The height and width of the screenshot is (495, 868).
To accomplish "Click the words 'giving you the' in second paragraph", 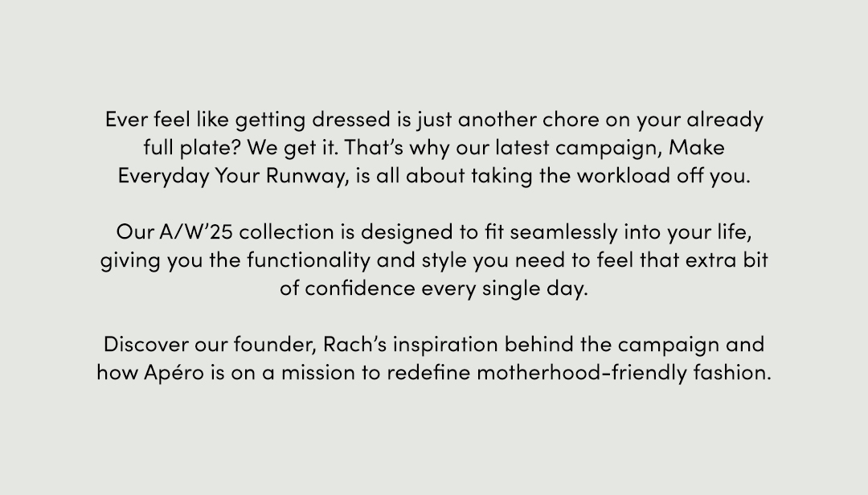I will [170, 260].
